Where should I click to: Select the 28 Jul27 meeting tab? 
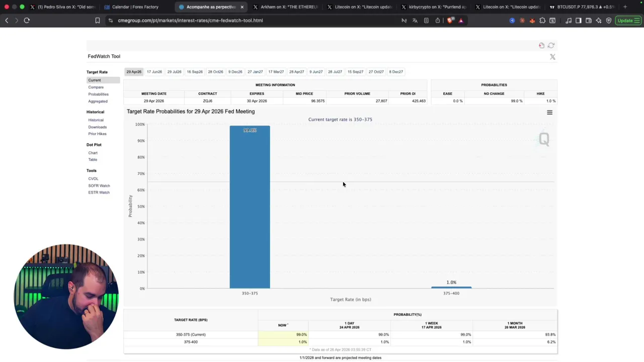pyautogui.click(x=335, y=72)
